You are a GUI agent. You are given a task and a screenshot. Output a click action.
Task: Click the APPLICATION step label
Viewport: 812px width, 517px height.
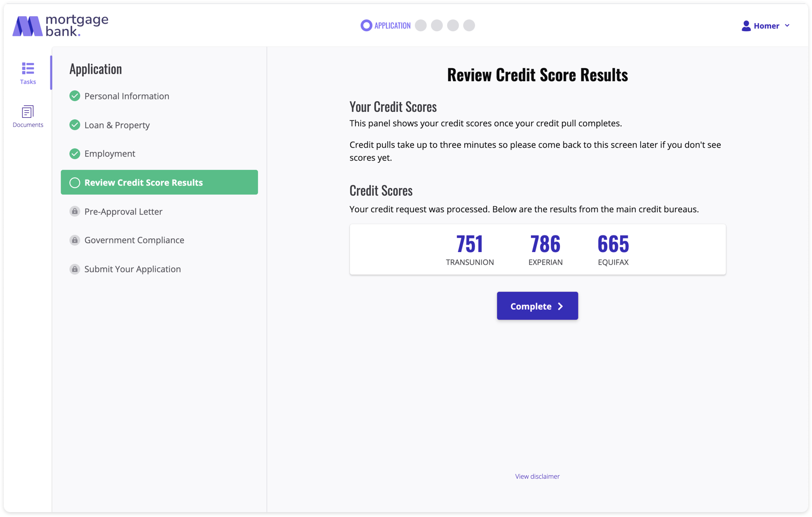click(x=392, y=25)
